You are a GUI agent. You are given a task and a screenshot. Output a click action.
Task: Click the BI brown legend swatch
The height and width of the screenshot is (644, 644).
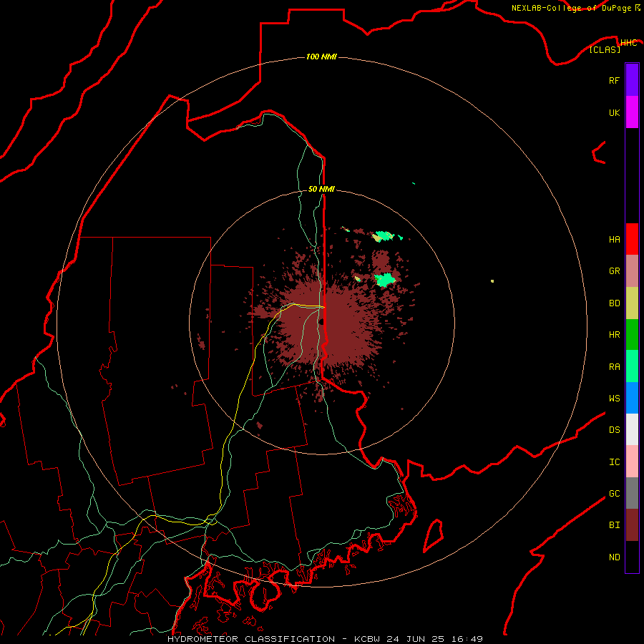[x=632, y=525]
